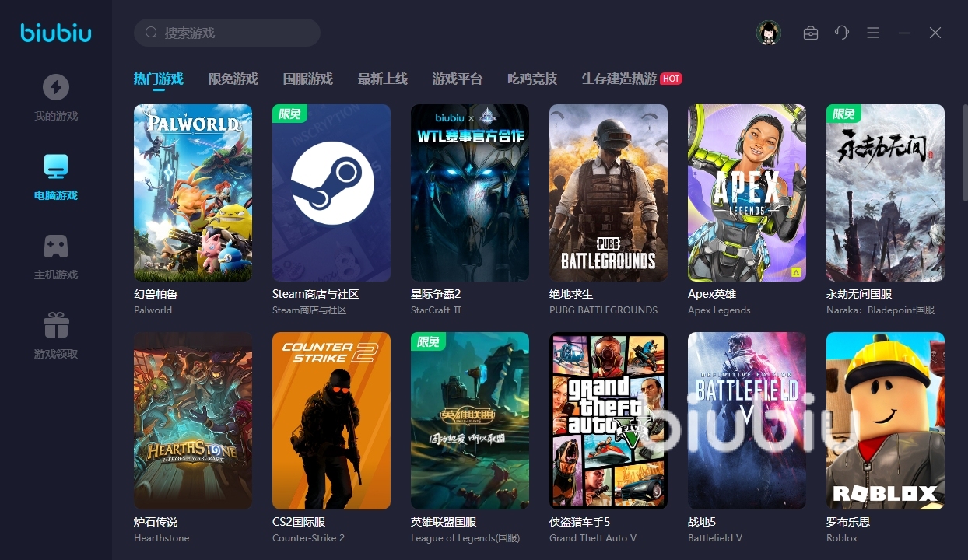Open the toolbox briefcase icon
The height and width of the screenshot is (560, 968).
pos(811,33)
